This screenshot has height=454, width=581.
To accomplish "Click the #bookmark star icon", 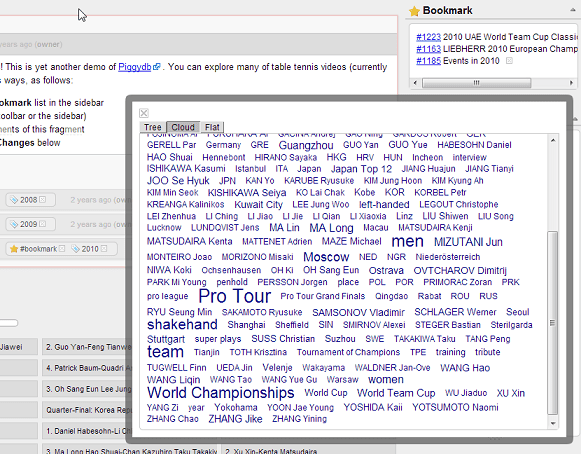I will pyautogui.click(x=14, y=249).
